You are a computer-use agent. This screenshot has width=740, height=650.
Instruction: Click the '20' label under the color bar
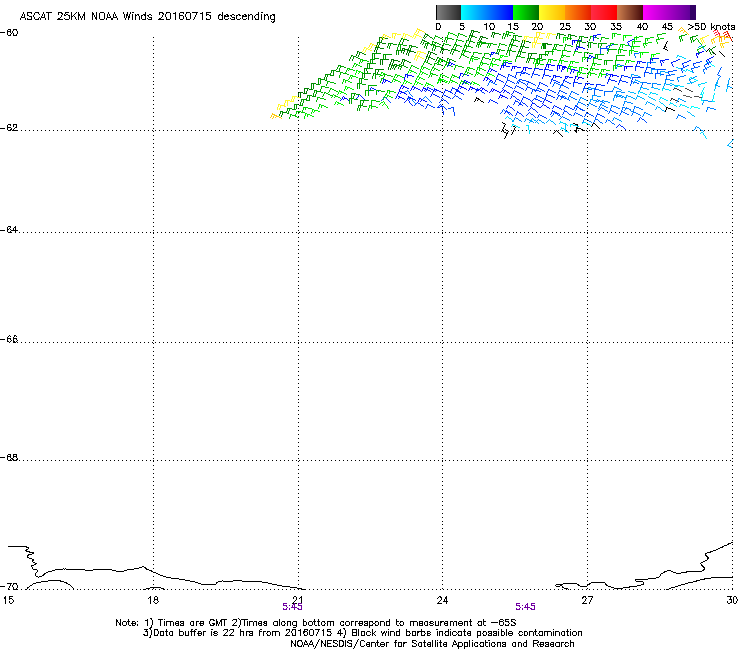(x=537, y=27)
